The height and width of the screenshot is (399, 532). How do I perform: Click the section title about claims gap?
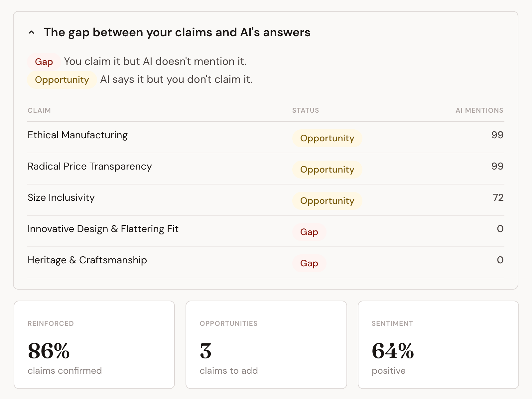177,33
